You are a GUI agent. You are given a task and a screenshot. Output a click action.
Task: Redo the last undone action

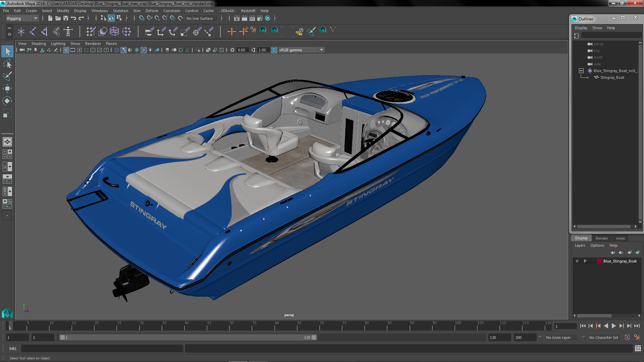tap(81, 18)
